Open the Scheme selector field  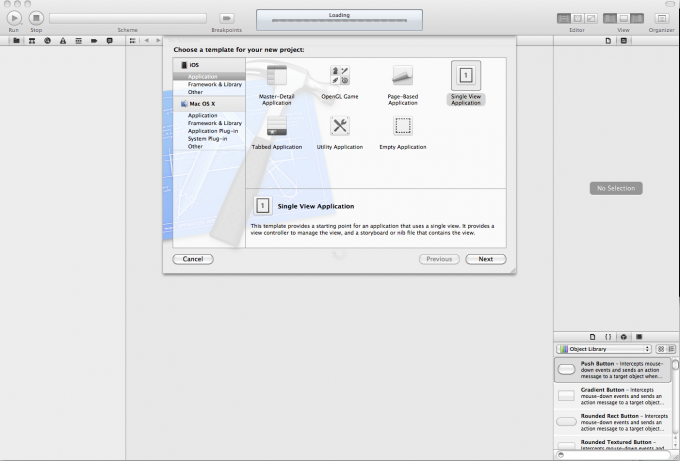128,18
